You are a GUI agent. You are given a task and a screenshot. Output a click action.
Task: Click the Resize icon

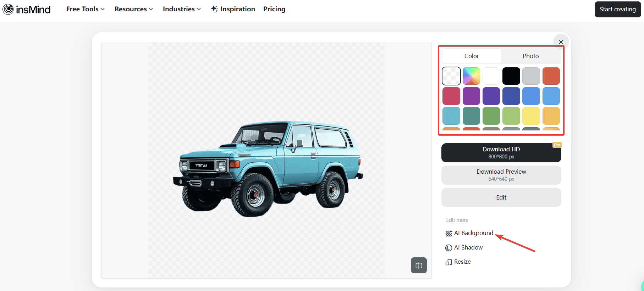click(x=449, y=262)
